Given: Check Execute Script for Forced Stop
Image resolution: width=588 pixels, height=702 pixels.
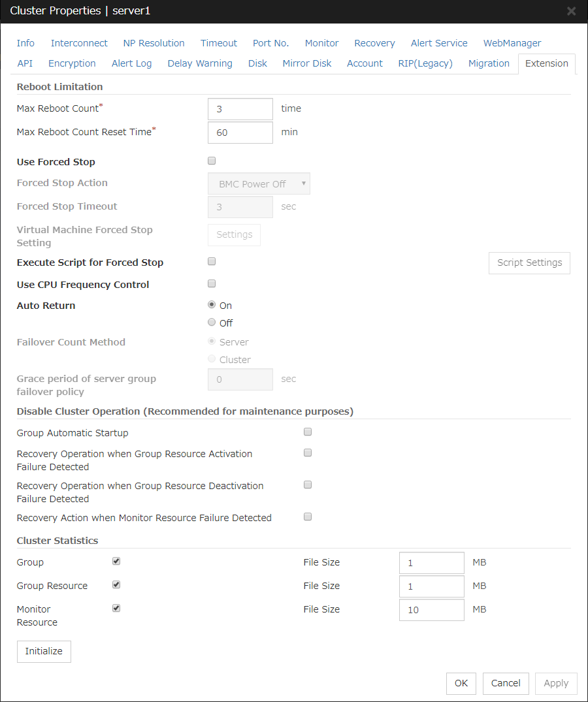Looking at the screenshot, I should 212,261.
